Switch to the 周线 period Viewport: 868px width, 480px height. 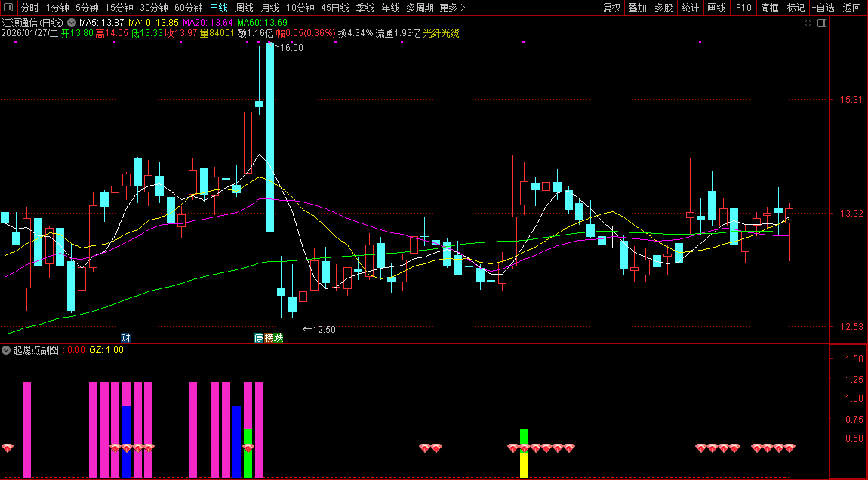244,8
